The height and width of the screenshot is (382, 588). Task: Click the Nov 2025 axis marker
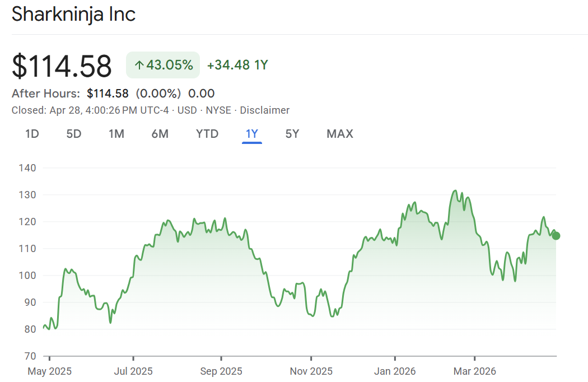pyautogui.click(x=312, y=371)
